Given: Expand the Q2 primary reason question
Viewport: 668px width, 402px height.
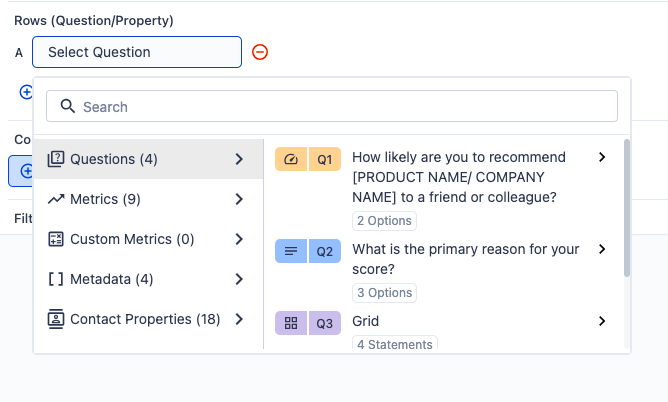Looking at the screenshot, I should (602, 249).
